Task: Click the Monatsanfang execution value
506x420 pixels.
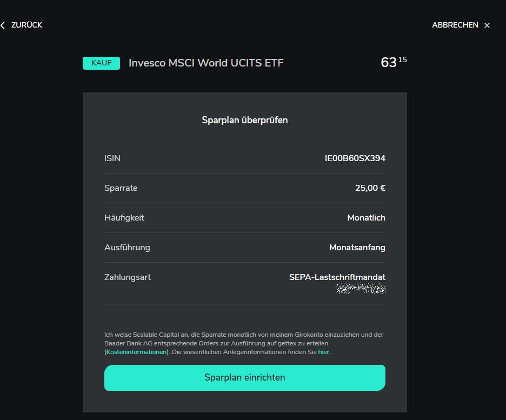Action: 357,248
